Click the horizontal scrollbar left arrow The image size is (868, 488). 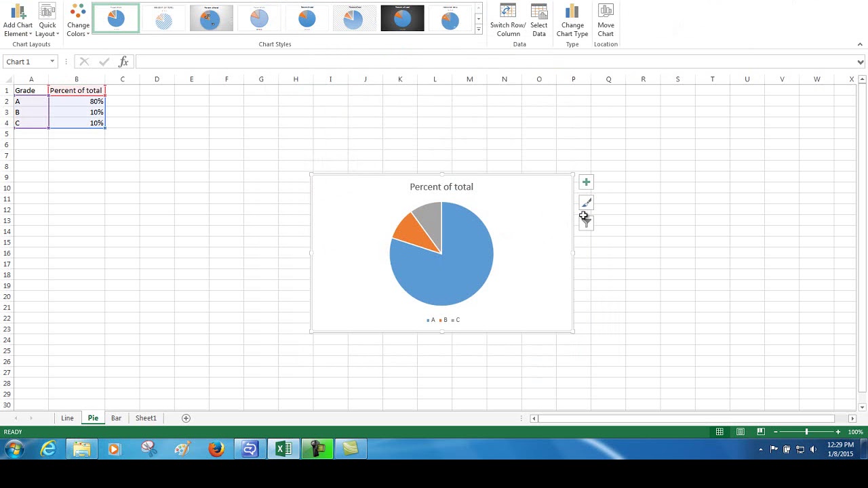(534, 418)
